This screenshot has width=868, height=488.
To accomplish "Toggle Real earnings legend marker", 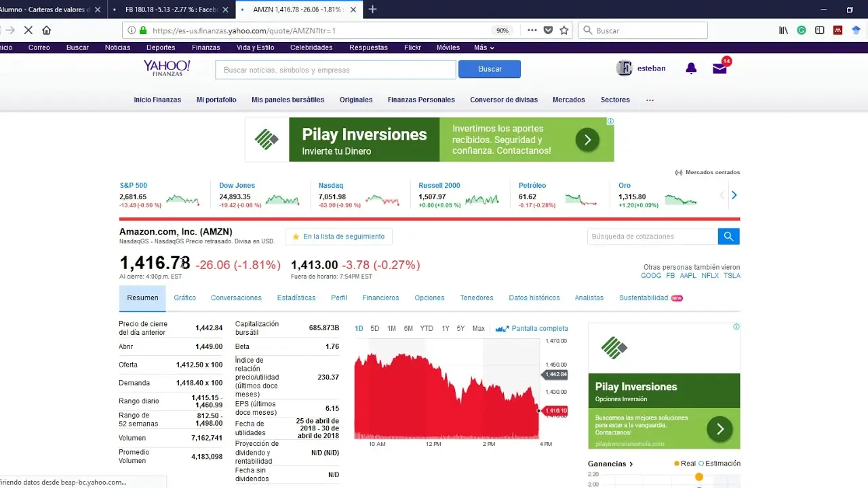I will pyautogui.click(x=677, y=464).
